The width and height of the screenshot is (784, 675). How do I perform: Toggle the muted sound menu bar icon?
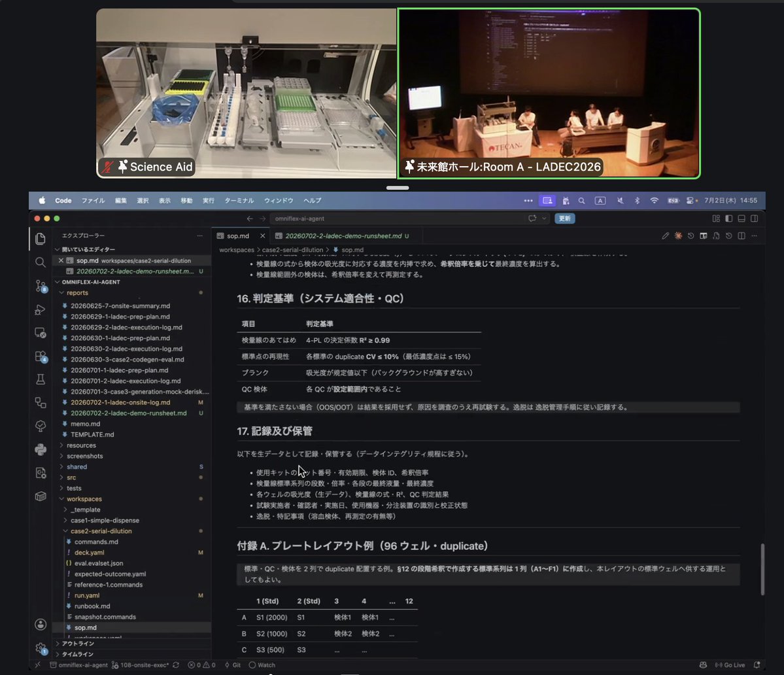point(620,201)
